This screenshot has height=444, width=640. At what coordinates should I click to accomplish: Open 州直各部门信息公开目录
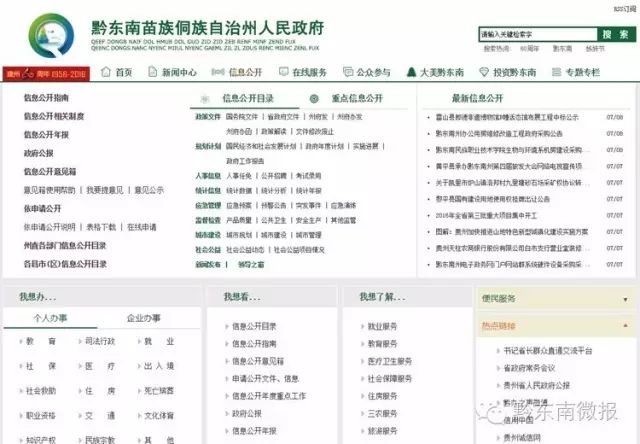(x=65, y=245)
